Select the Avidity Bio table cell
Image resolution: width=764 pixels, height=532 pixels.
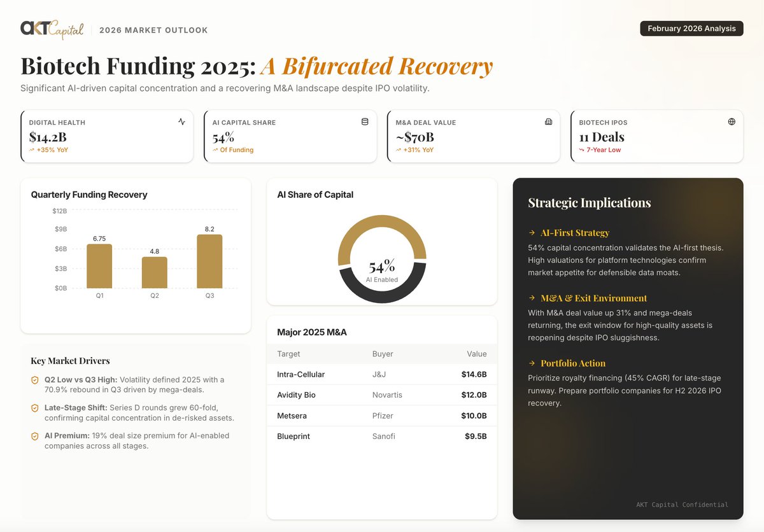[296, 395]
